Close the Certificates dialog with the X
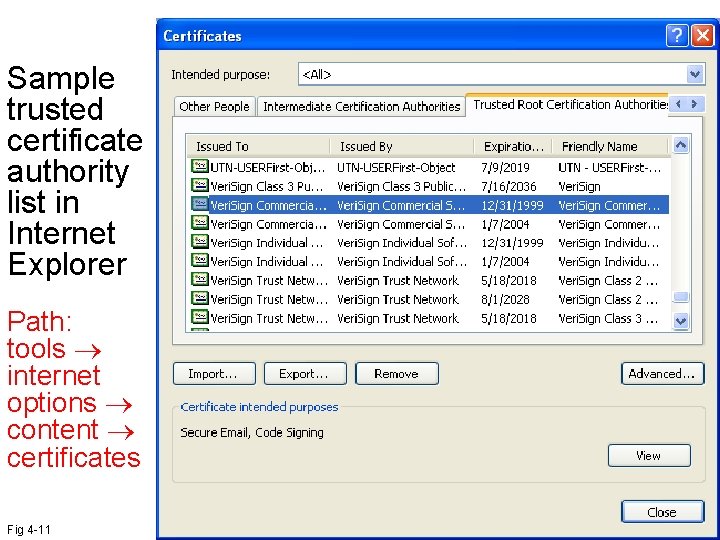The width and height of the screenshot is (720, 540). (x=703, y=36)
